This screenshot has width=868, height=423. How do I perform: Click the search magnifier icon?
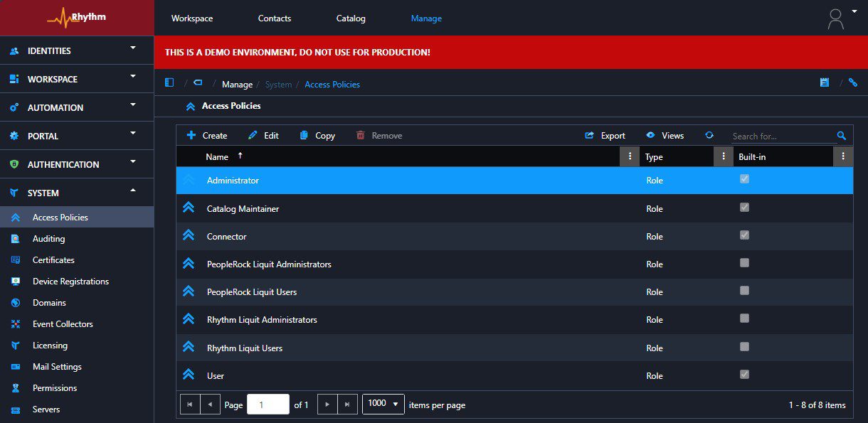click(842, 136)
